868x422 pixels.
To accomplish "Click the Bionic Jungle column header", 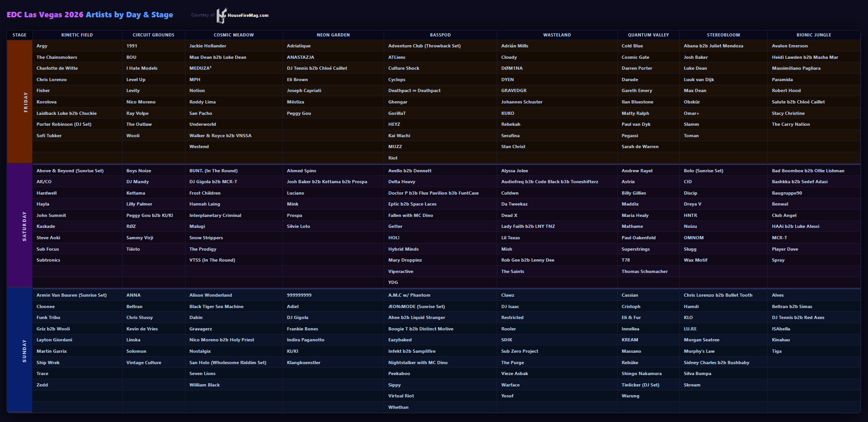I will (x=813, y=35).
